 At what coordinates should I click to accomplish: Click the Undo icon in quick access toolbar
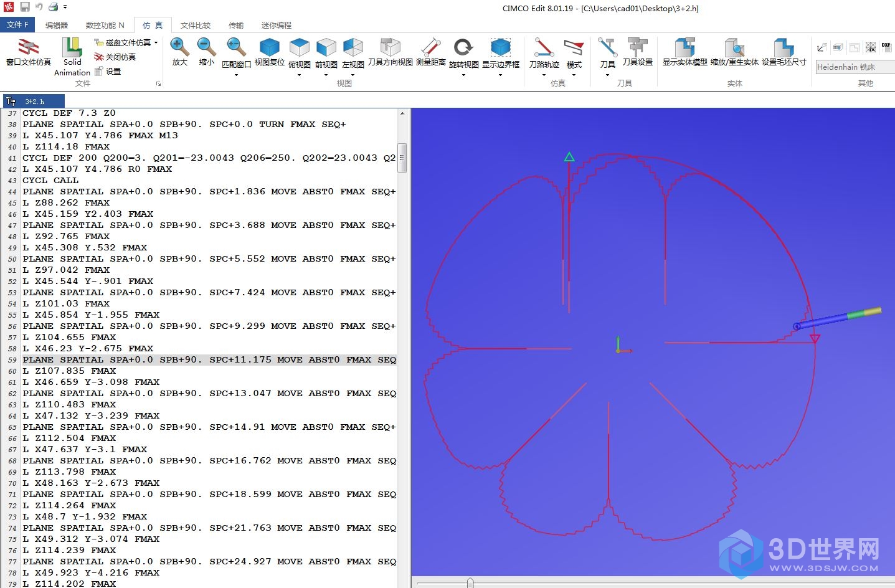click(x=39, y=7)
